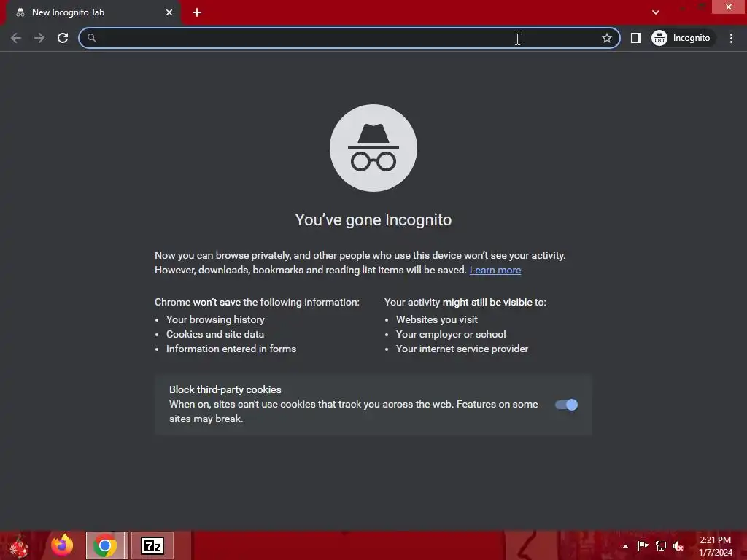The width and height of the screenshot is (747, 560).
Task: Click 'Your browsing history' list item
Action: coord(215,319)
